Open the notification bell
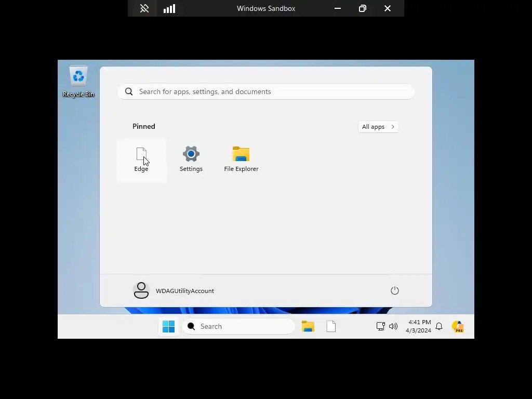This screenshot has width=532, height=399. 439,326
